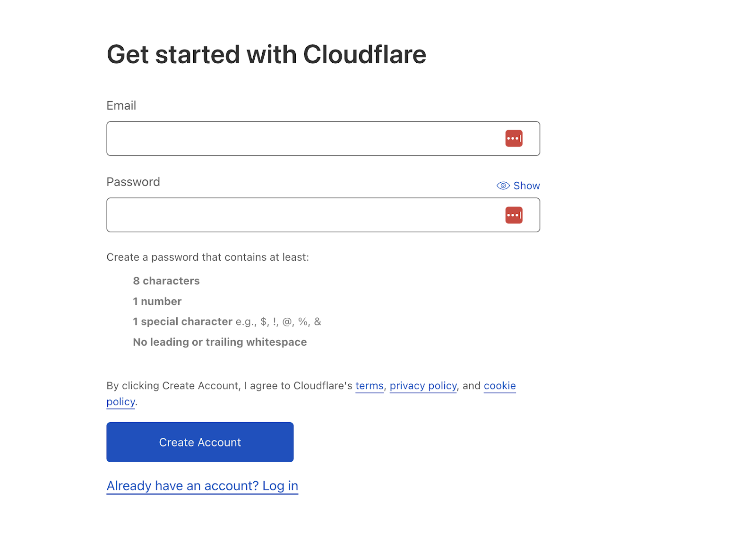Toggle password visibility with the Show text
This screenshot has width=756, height=560.
[x=526, y=186]
